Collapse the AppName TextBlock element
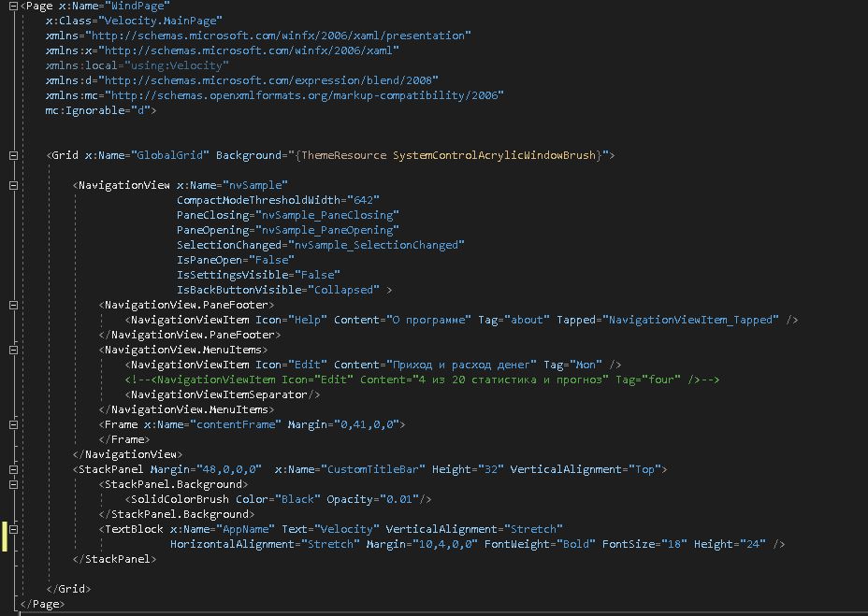 point(14,529)
